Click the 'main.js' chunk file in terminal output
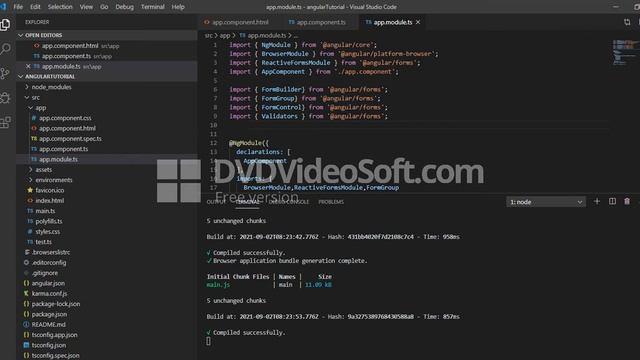Viewport: 640px width, 360px height. click(x=218, y=285)
